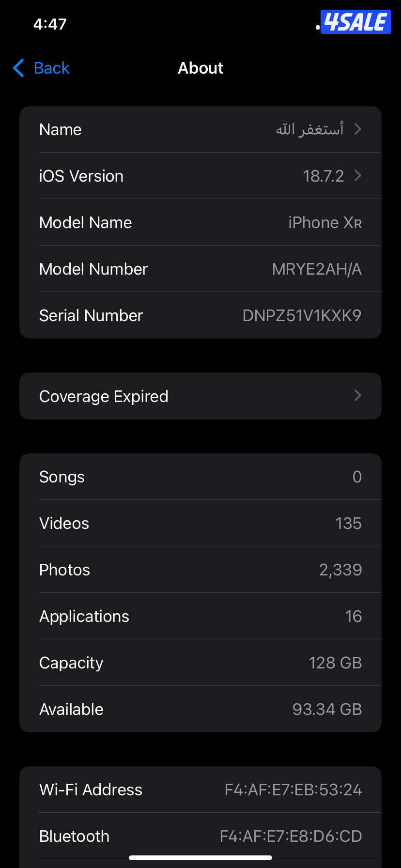The height and width of the screenshot is (868, 401).
Task: Select the Name row label
Action: (61, 129)
